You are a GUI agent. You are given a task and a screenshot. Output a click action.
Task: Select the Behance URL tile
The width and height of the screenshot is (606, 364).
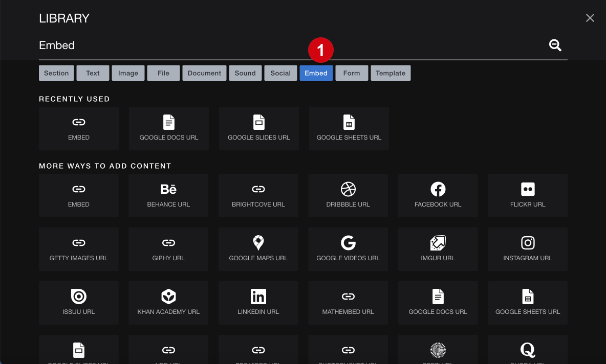pyautogui.click(x=168, y=195)
